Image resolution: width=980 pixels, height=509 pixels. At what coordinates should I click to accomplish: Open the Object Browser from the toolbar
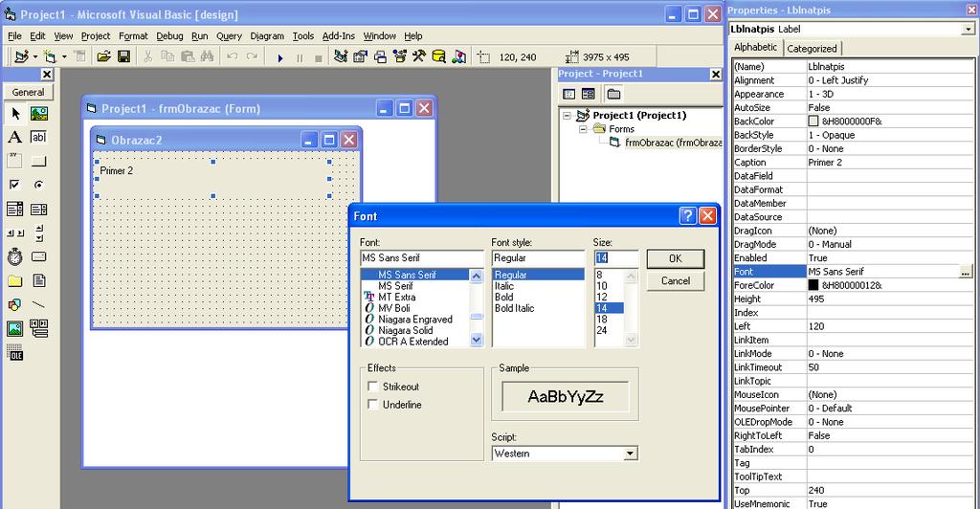(x=399, y=56)
